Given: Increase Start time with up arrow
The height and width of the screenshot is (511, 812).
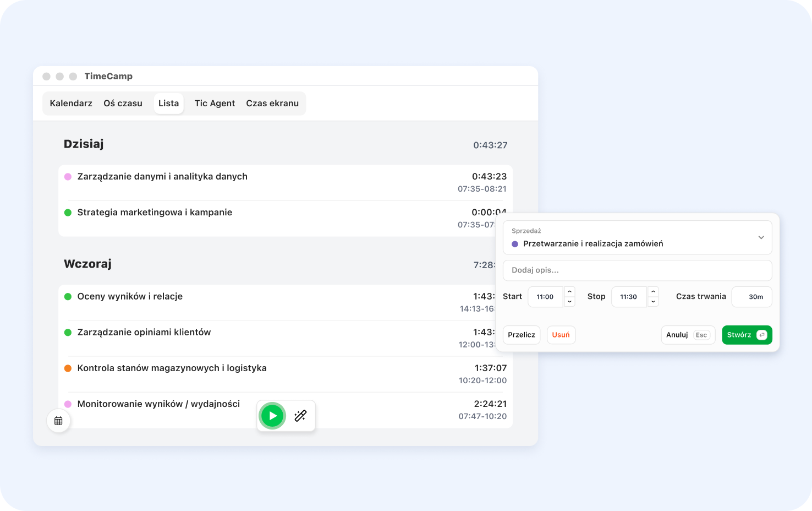Looking at the screenshot, I should [570, 292].
